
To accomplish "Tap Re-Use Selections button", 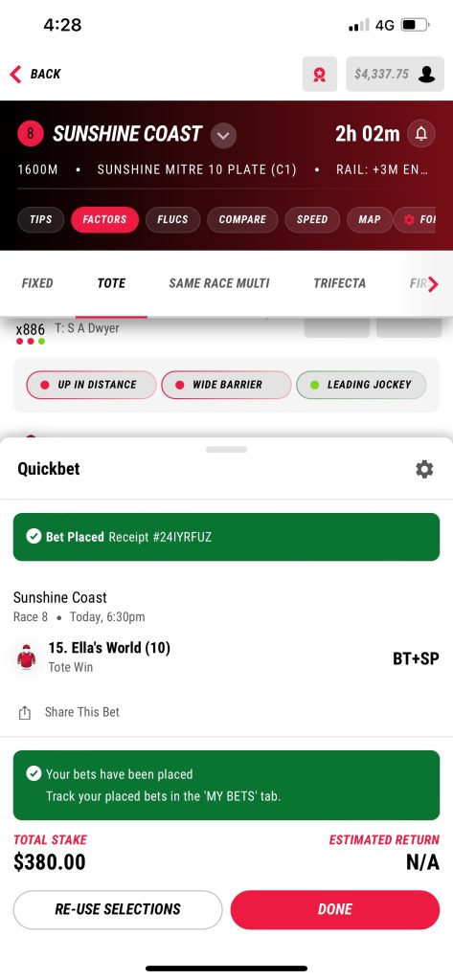I will tap(118, 909).
